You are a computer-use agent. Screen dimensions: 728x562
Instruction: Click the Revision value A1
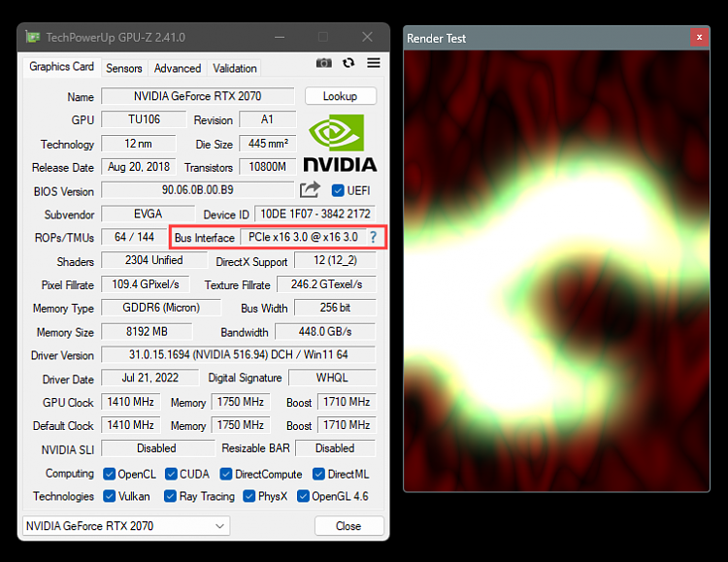[268, 119]
